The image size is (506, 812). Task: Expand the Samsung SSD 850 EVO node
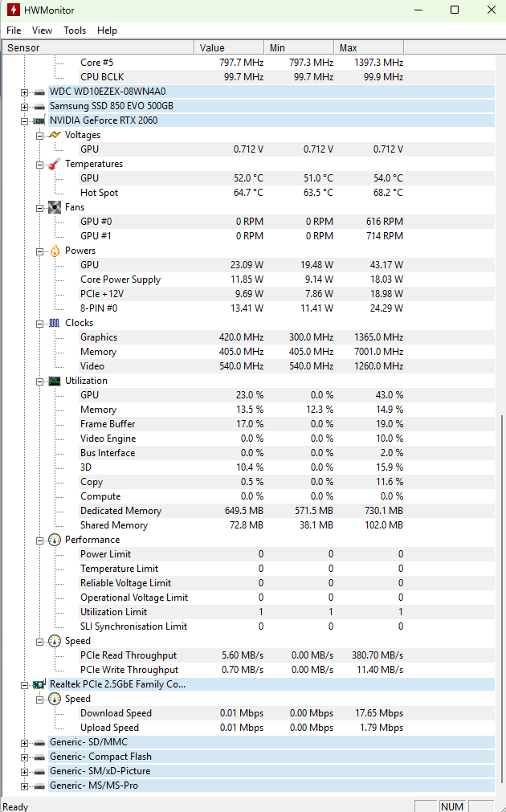click(x=25, y=106)
